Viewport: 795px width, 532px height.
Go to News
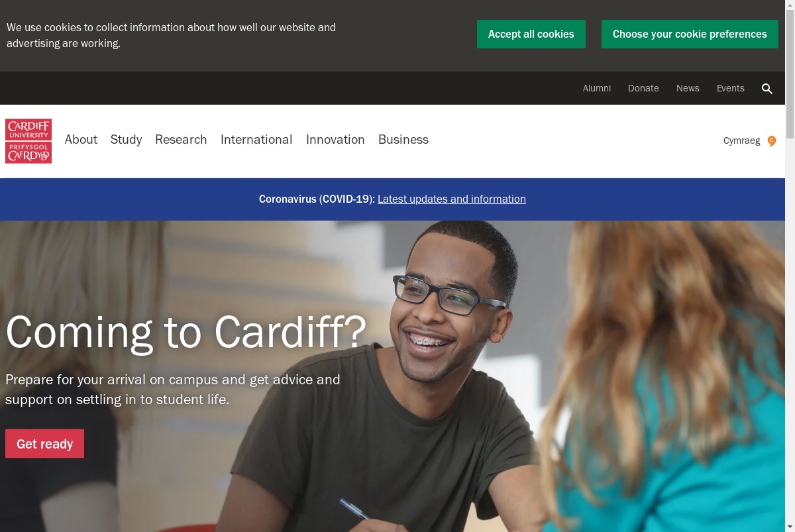688,88
